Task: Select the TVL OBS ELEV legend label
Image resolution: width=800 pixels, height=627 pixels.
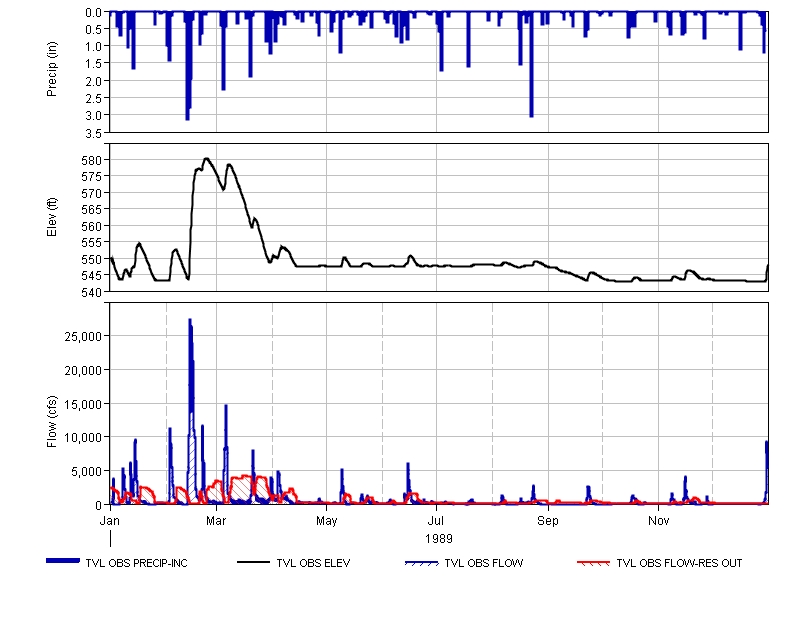Action: pos(313,563)
